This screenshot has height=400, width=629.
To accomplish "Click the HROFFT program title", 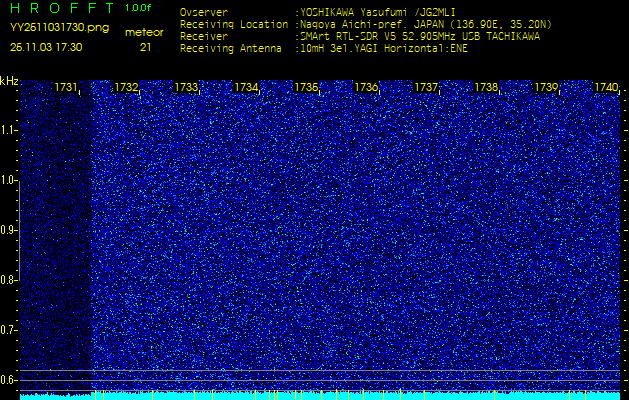I will [62, 8].
